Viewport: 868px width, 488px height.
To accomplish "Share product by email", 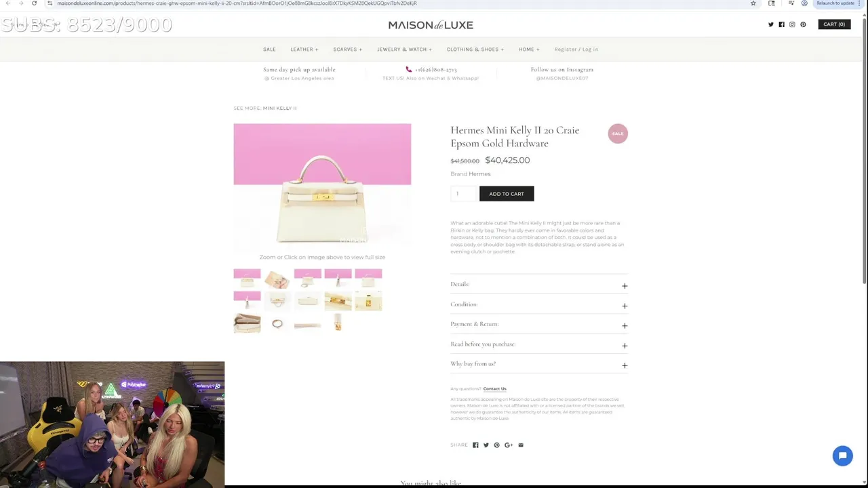I will pyautogui.click(x=521, y=445).
